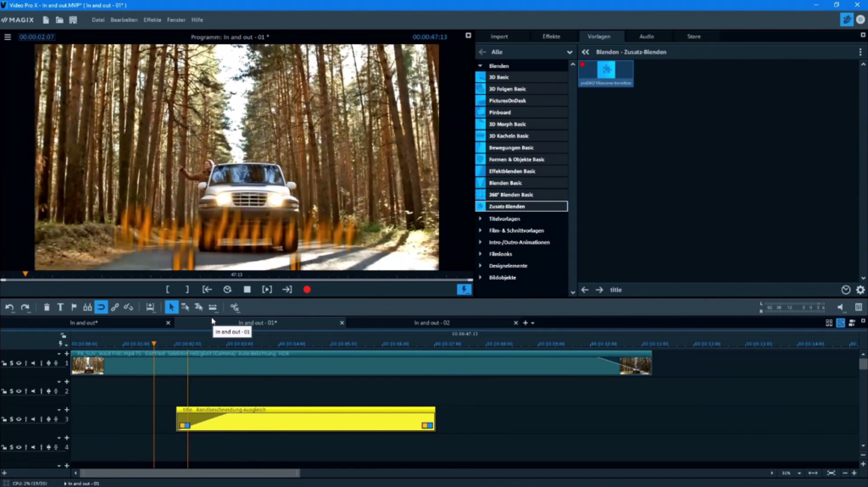Open the gear settings in media pool
The width and height of the screenshot is (868, 487).
pyautogui.click(x=860, y=290)
